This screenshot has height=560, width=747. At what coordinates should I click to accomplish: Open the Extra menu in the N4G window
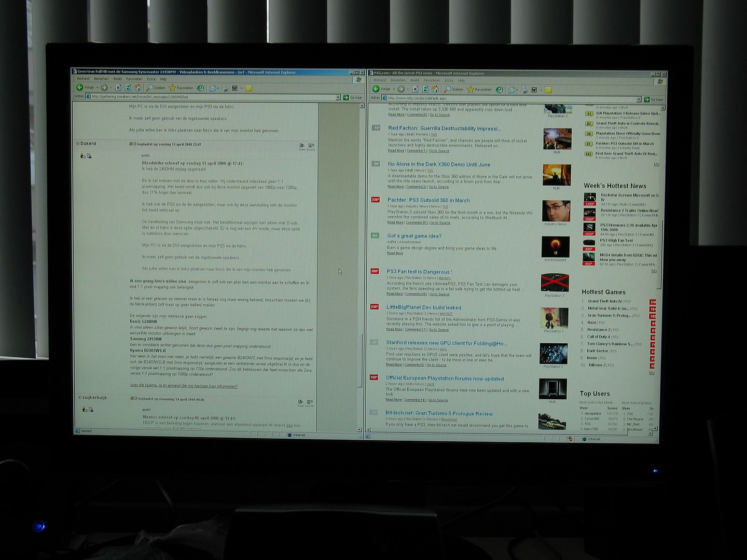[449, 80]
